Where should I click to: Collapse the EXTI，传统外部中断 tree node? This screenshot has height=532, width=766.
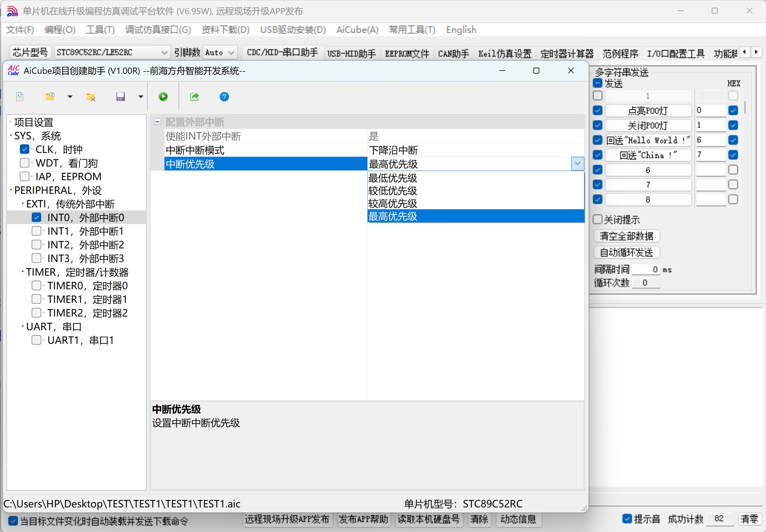pyautogui.click(x=23, y=204)
